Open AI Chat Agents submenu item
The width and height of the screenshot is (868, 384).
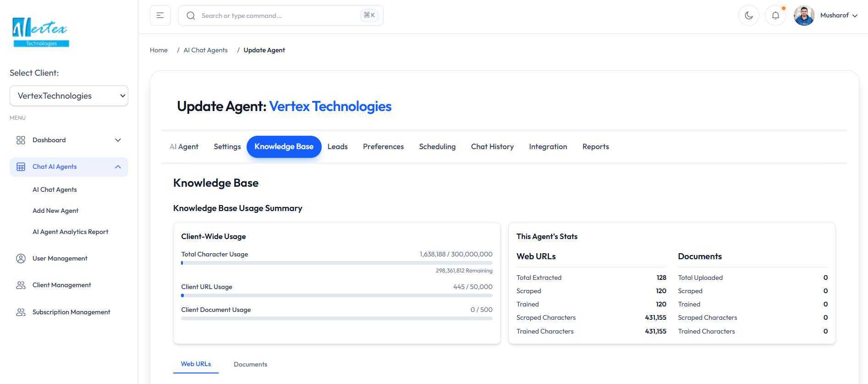click(55, 189)
